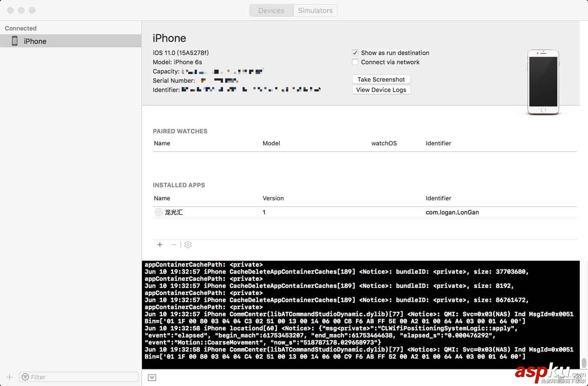Collapse the console pane with the arrow control
Image resolution: width=588 pixels, height=386 pixels.
tap(152, 378)
